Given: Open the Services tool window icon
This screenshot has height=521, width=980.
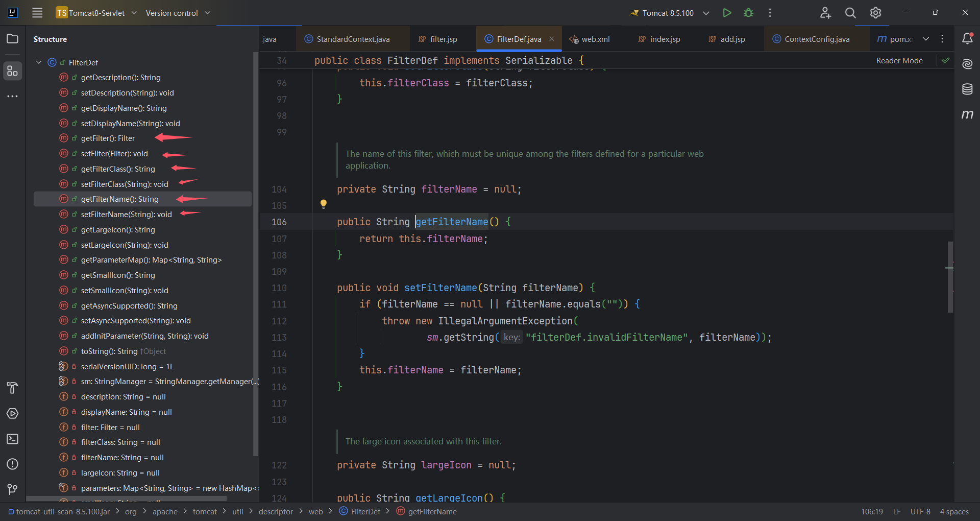Looking at the screenshot, I should pyautogui.click(x=12, y=414).
